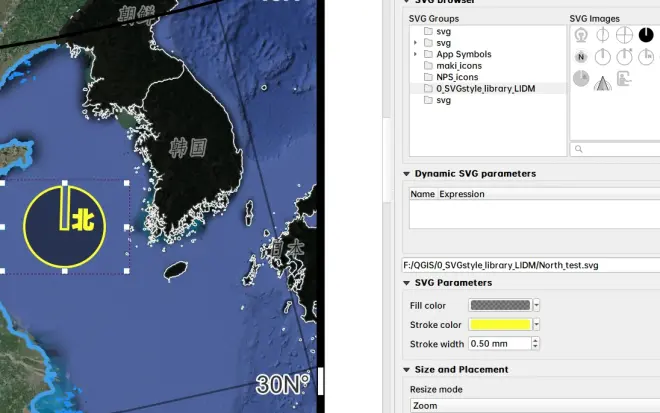Click the SVG Groups heading
Viewport: 660px width, 413px height.
tap(434, 19)
